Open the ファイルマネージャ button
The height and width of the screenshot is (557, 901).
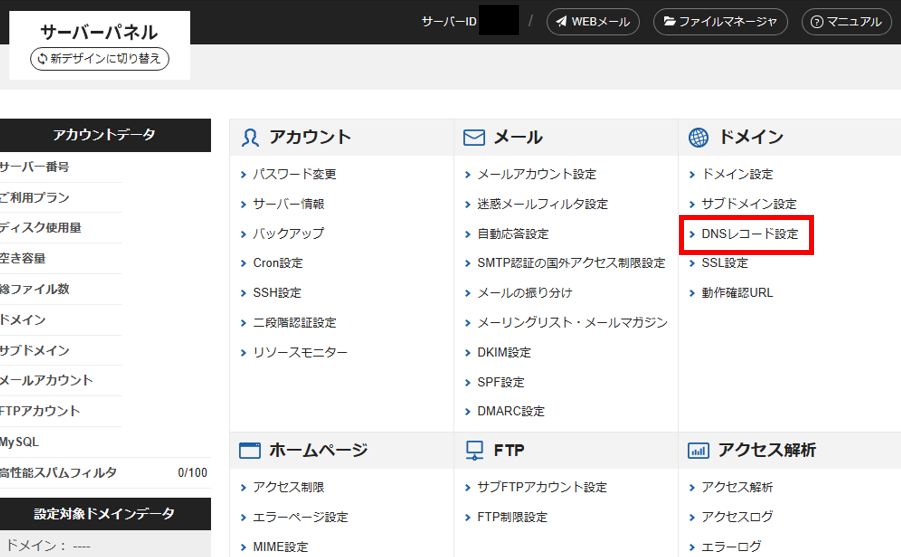720,21
